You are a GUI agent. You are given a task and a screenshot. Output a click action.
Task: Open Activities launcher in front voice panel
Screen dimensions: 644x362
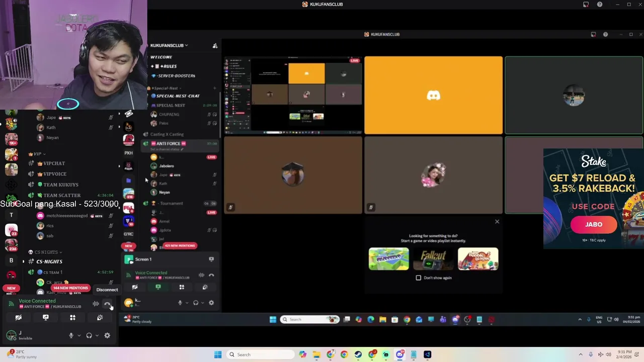(72, 318)
